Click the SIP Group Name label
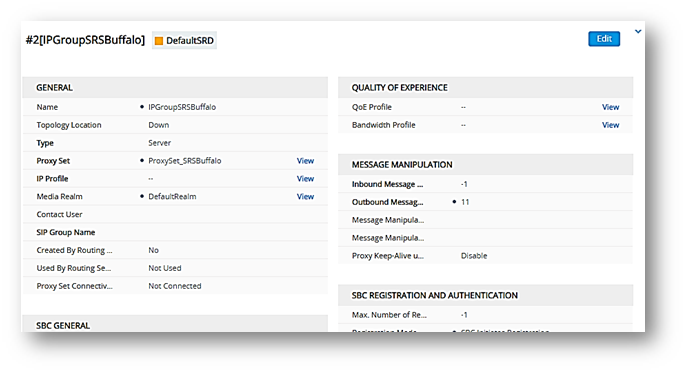Screen dimensions: 687x374 pyautogui.click(x=66, y=233)
